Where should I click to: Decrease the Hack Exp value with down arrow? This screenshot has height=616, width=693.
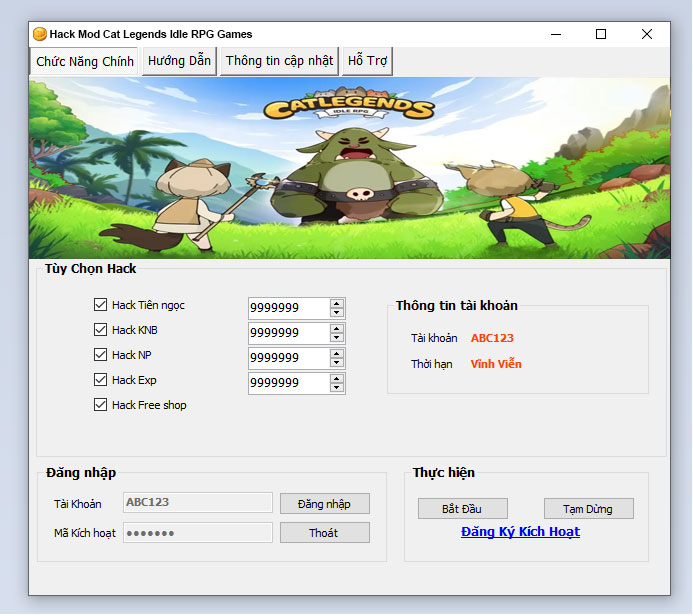point(337,388)
